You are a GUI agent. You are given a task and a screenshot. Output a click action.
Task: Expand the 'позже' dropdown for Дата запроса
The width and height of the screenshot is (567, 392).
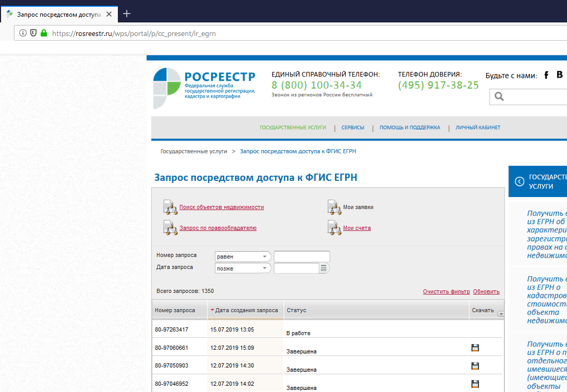point(265,268)
